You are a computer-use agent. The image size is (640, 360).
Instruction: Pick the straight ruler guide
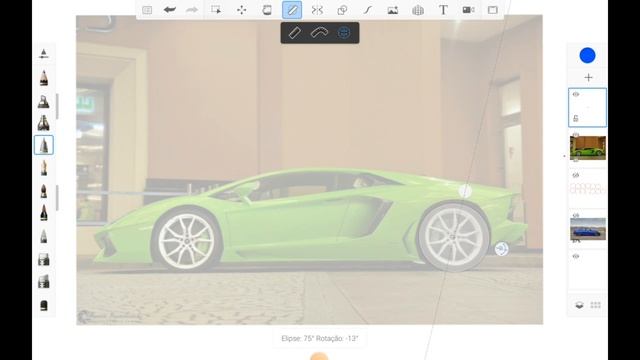pos(295,33)
